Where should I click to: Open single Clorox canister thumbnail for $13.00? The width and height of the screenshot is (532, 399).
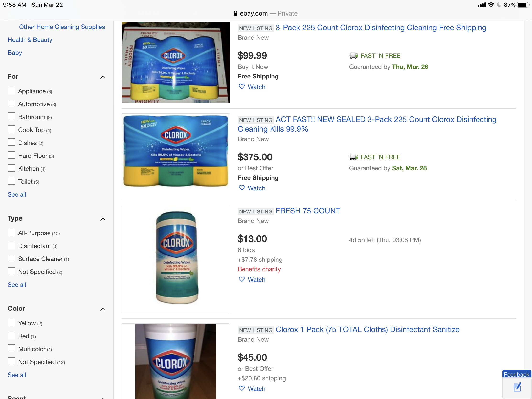[x=176, y=259]
